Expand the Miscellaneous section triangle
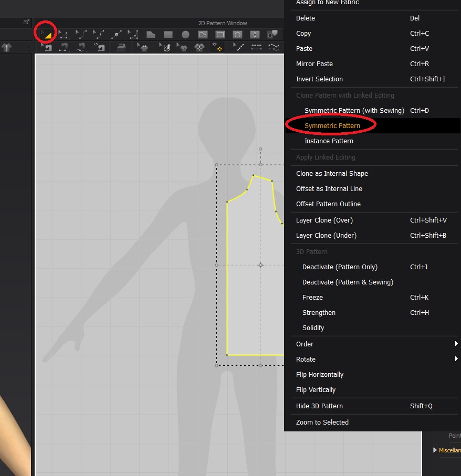 click(x=435, y=450)
